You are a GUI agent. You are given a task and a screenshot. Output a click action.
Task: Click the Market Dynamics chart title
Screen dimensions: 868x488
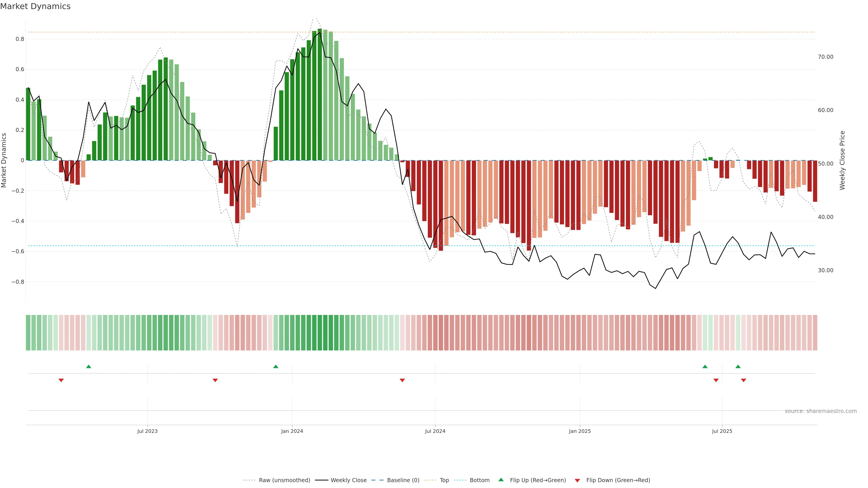click(x=35, y=6)
